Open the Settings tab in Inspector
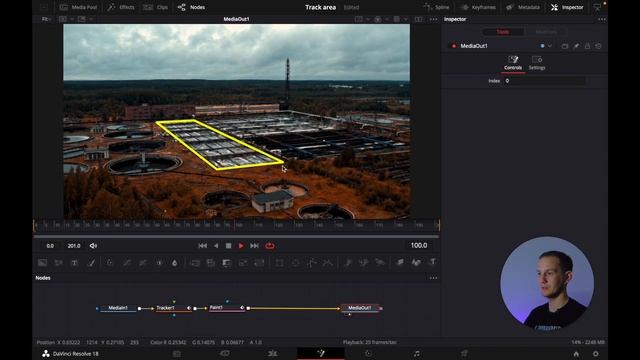640x360 pixels. point(537,63)
